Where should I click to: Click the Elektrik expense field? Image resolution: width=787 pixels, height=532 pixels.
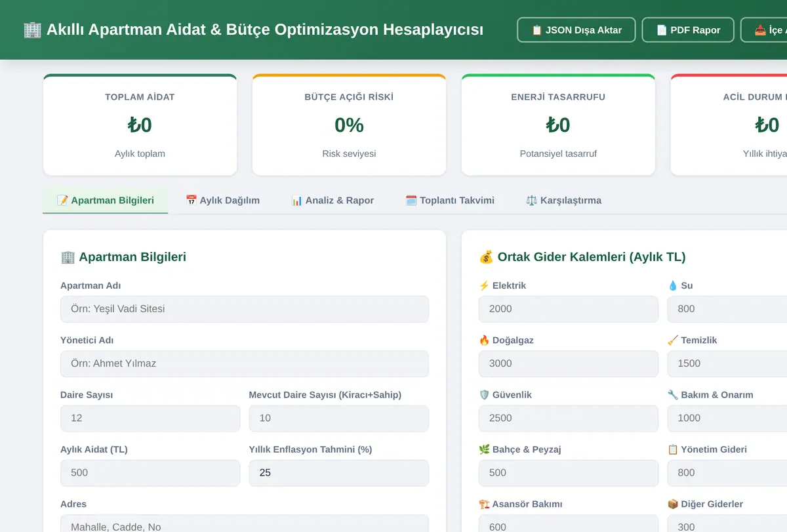[569, 309]
